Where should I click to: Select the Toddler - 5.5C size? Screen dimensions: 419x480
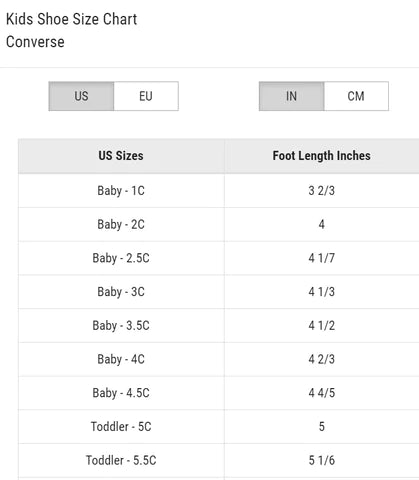[x=121, y=460]
